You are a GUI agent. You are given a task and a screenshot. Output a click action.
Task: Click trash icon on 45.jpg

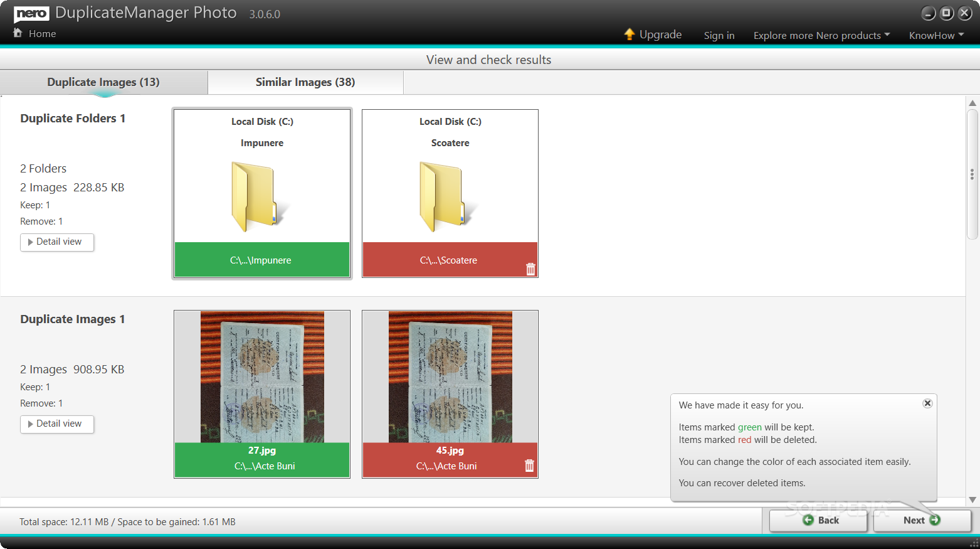(529, 466)
